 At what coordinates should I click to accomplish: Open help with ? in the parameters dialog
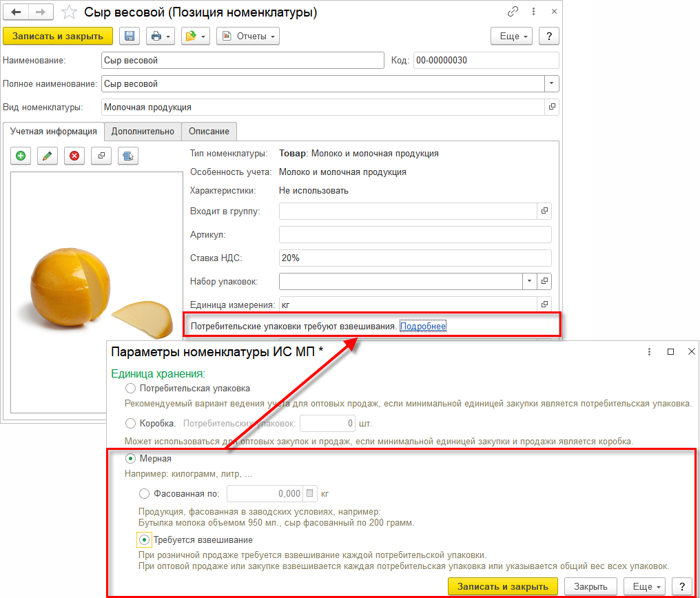(682, 586)
